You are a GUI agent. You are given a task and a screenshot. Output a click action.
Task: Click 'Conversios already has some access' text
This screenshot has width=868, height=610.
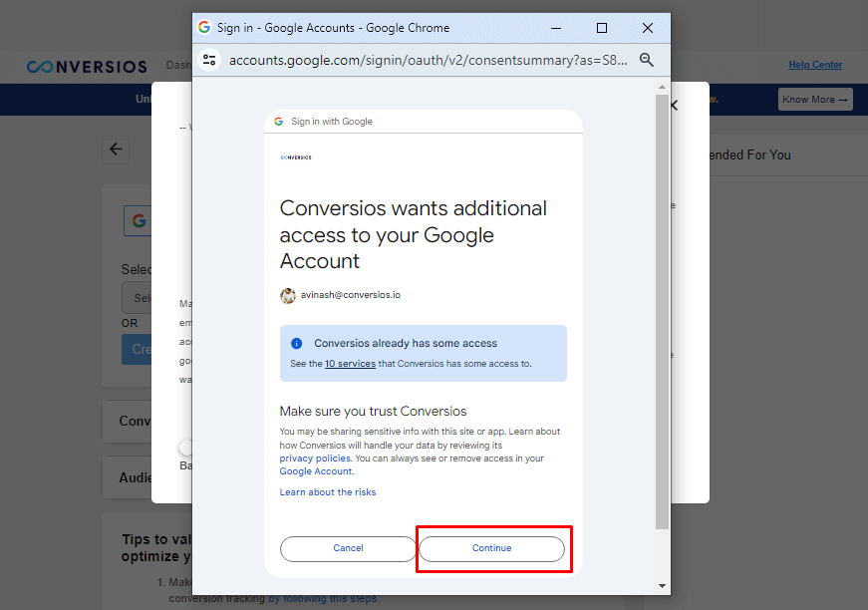tap(406, 343)
